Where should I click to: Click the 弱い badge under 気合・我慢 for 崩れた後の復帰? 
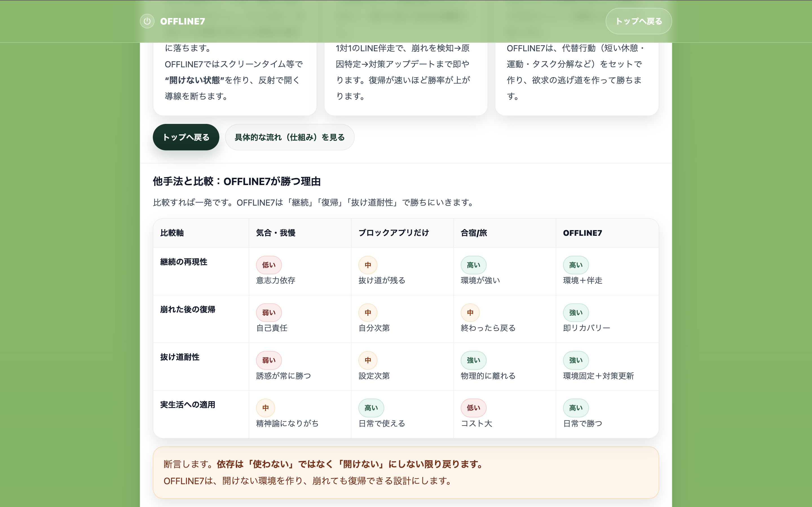coord(268,312)
